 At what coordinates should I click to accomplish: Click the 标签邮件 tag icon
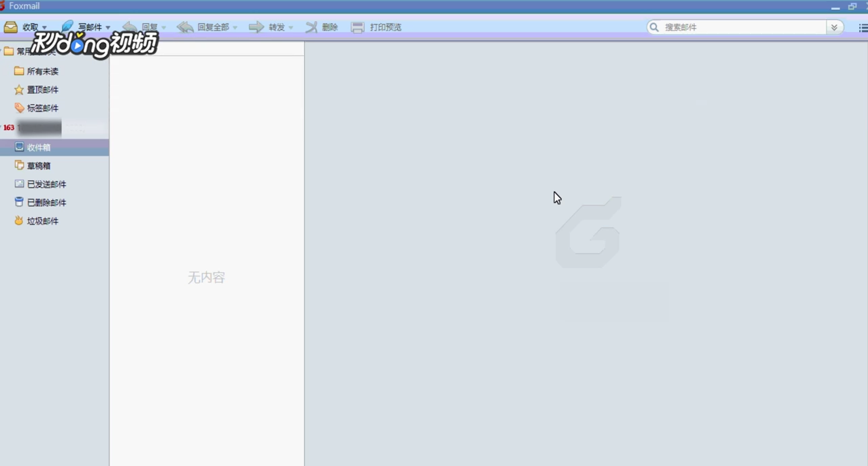pos(19,107)
